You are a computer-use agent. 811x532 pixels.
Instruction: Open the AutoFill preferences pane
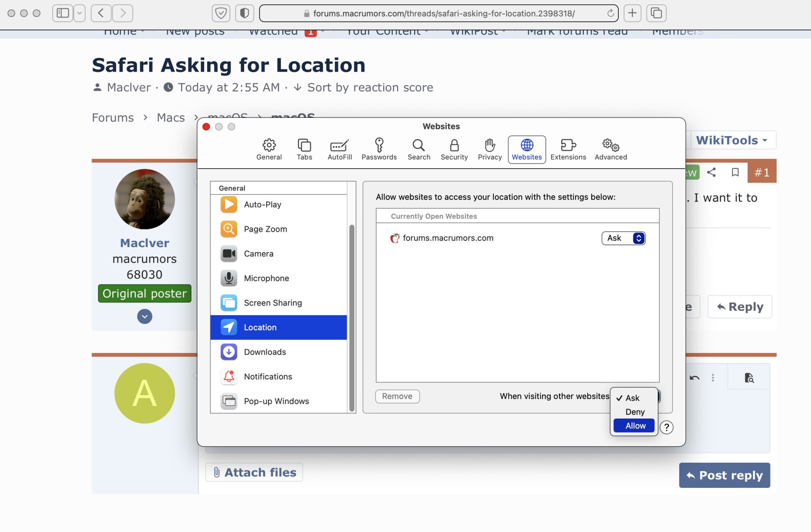pos(339,149)
